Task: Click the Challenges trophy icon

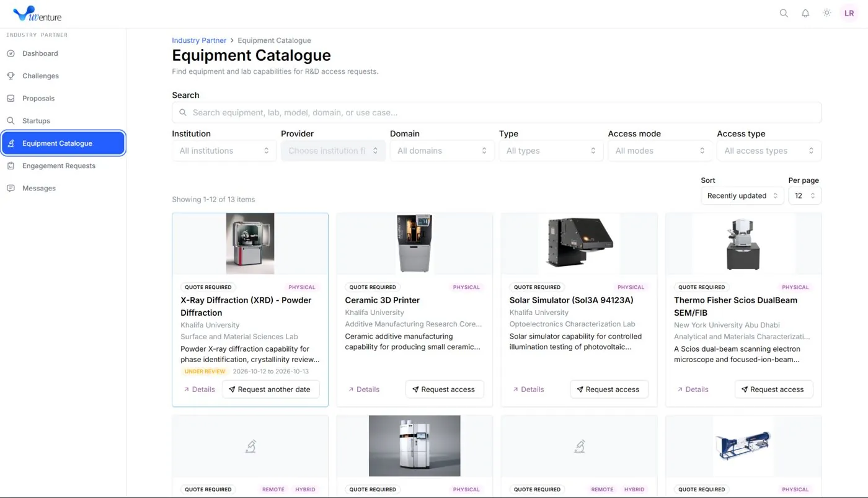Action: [x=11, y=76]
